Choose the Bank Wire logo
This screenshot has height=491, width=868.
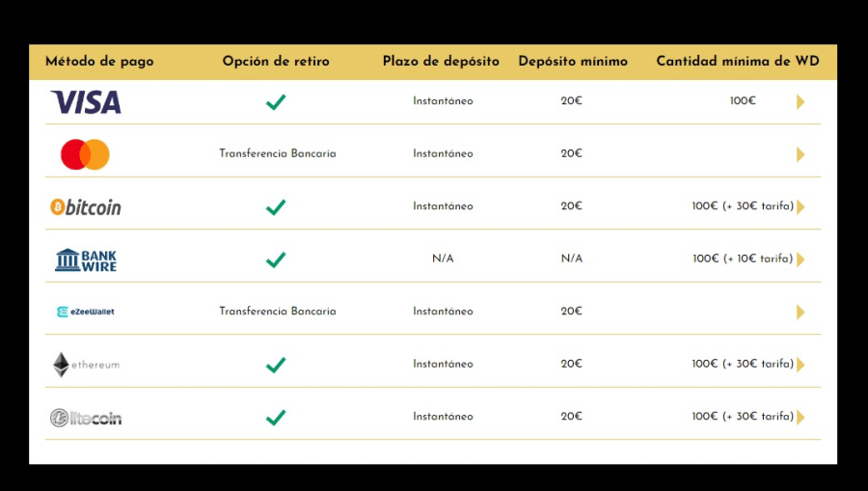(86, 259)
